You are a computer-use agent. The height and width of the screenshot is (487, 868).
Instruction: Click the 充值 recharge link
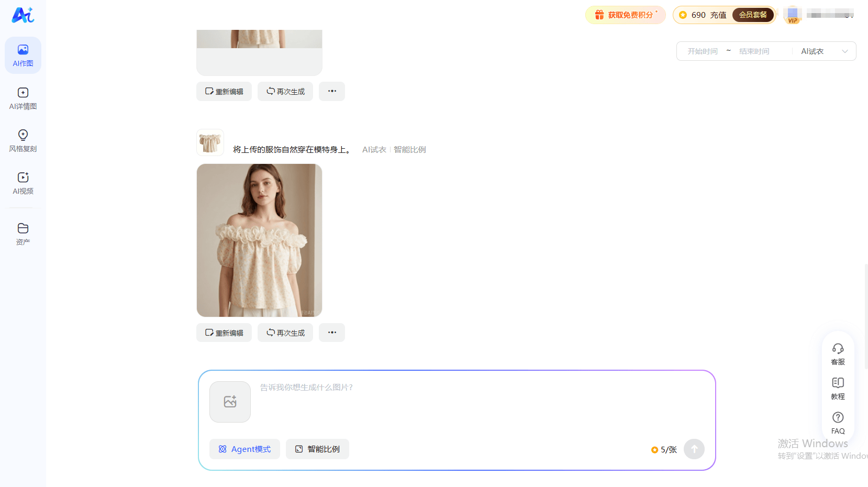pos(718,15)
